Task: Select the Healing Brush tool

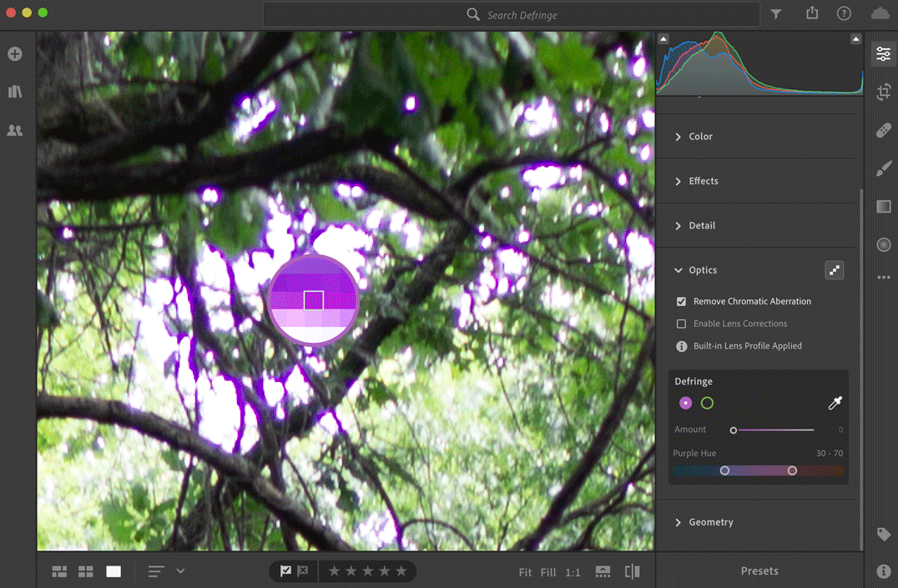Action: [x=883, y=131]
